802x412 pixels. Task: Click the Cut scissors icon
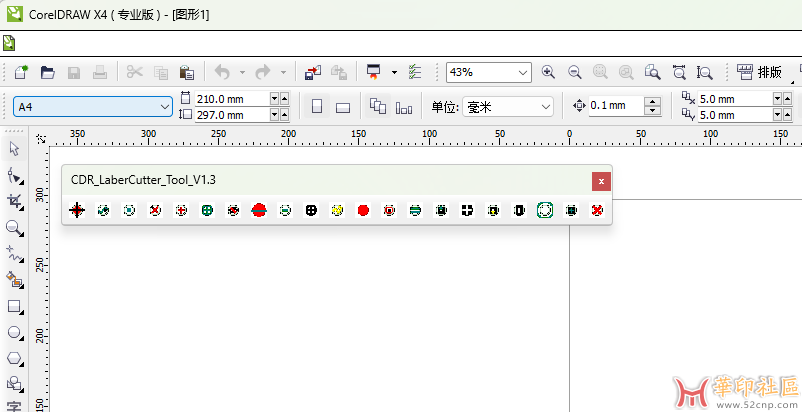(135, 72)
